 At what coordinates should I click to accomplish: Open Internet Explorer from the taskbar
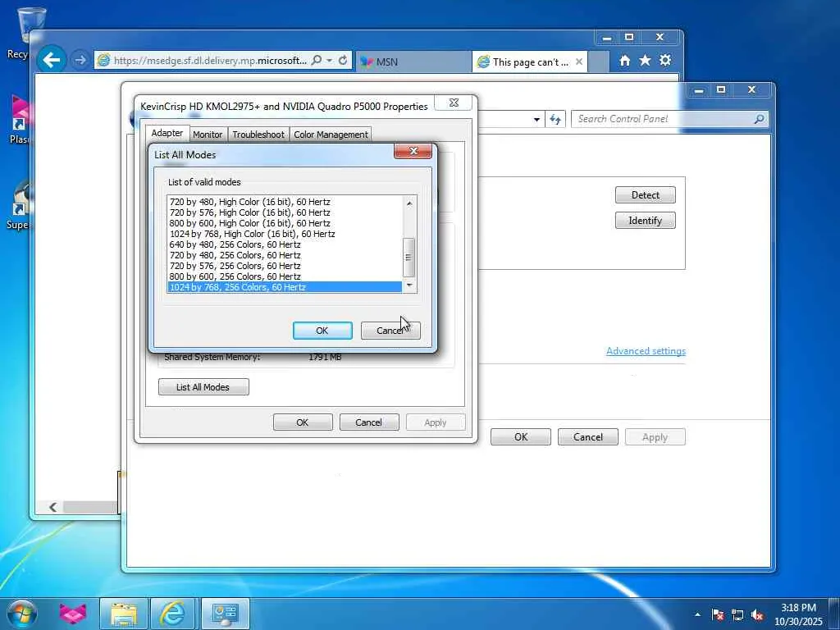click(x=174, y=614)
